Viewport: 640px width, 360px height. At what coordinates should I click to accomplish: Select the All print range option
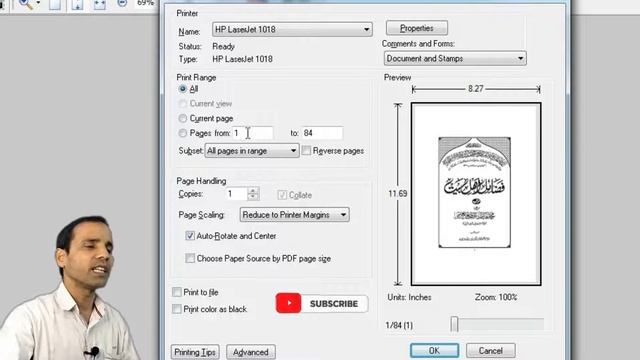coord(183,89)
